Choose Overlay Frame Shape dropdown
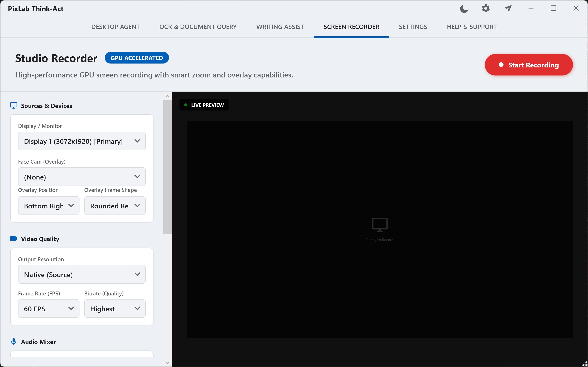The height and width of the screenshot is (367, 588). tap(115, 206)
